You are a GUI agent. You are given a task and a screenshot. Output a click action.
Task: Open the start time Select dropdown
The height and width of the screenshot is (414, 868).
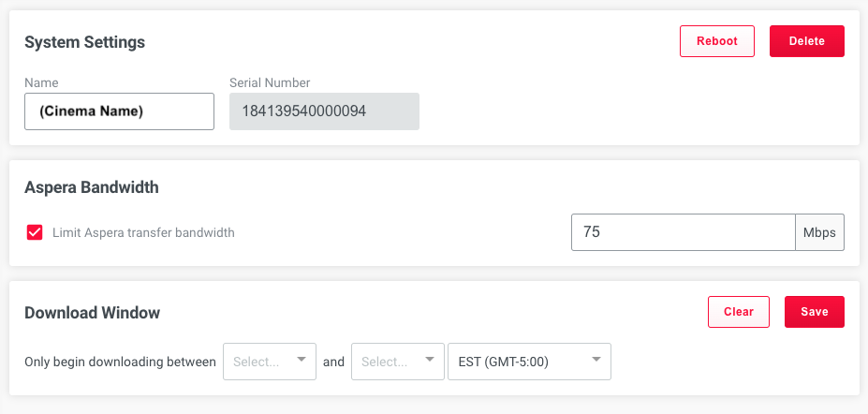coord(270,362)
